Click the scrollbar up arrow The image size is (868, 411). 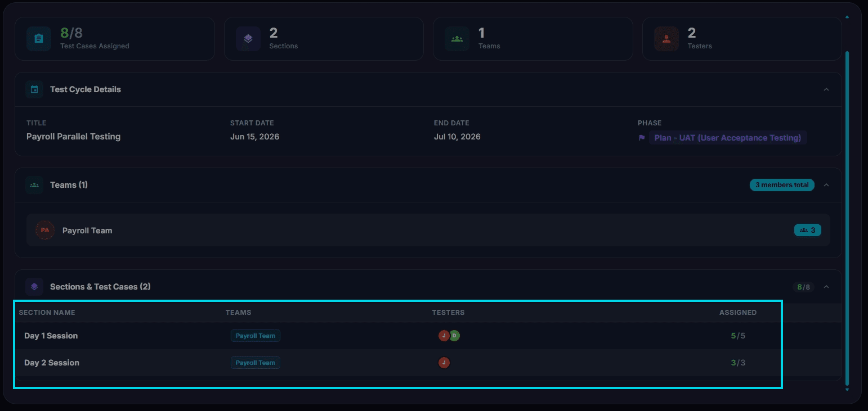[847, 17]
